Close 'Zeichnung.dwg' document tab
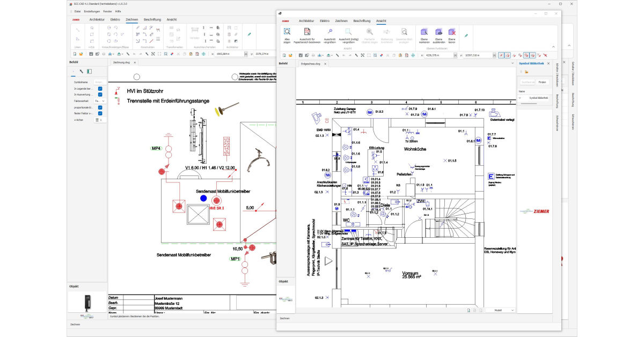 [135, 62]
